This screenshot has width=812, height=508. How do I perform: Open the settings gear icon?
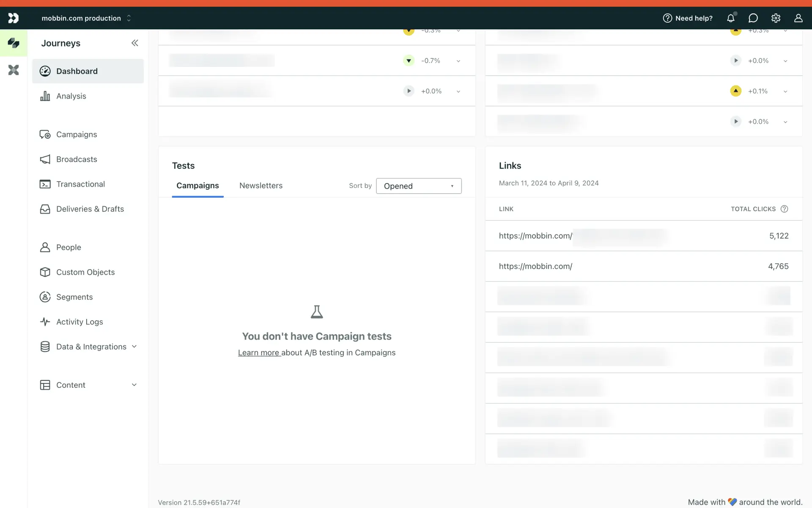click(x=776, y=18)
